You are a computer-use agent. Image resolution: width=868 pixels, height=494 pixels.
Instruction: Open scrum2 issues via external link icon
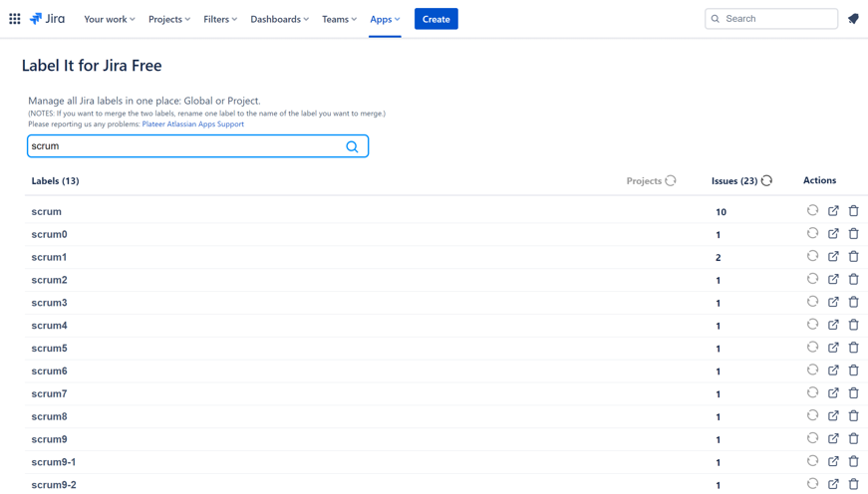point(833,279)
